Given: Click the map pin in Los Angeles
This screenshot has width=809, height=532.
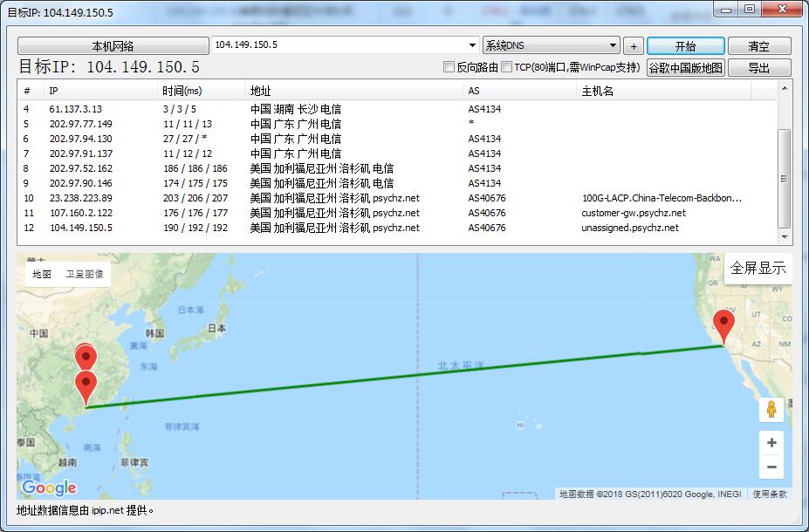Looking at the screenshot, I should [x=723, y=326].
